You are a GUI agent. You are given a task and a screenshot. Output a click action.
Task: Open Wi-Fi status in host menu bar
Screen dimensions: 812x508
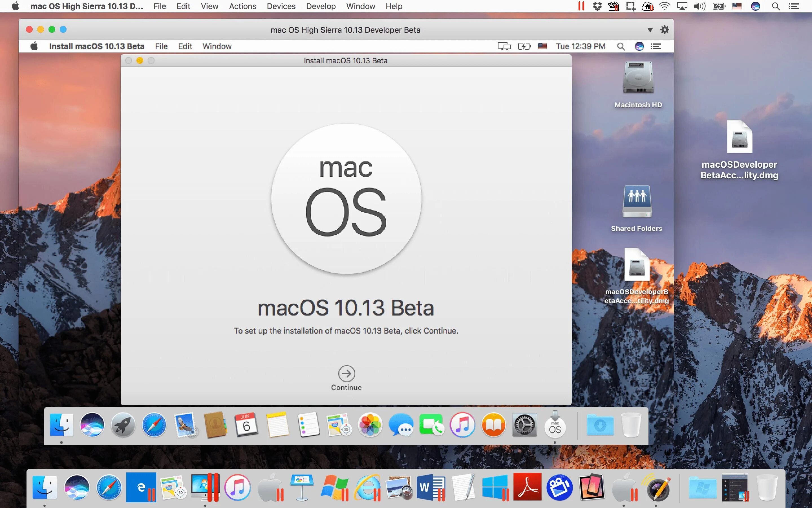coord(664,6)
